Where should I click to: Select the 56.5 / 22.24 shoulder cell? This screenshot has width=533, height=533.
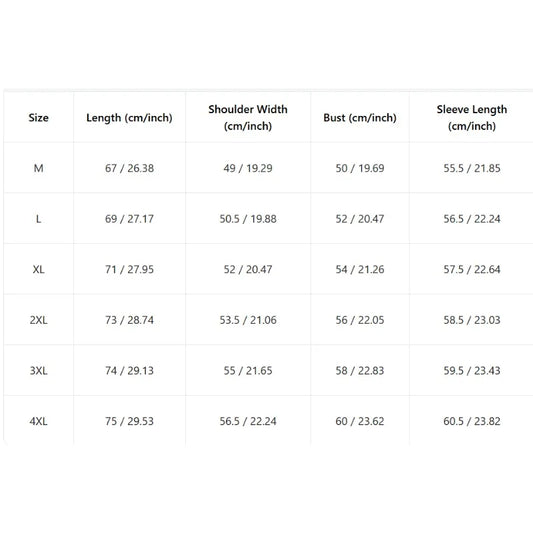click(x=248, y=421)
